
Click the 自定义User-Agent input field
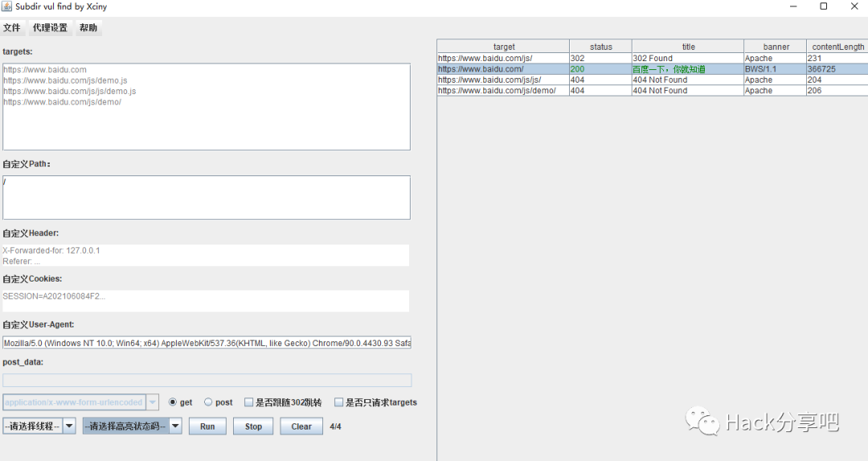207,343
